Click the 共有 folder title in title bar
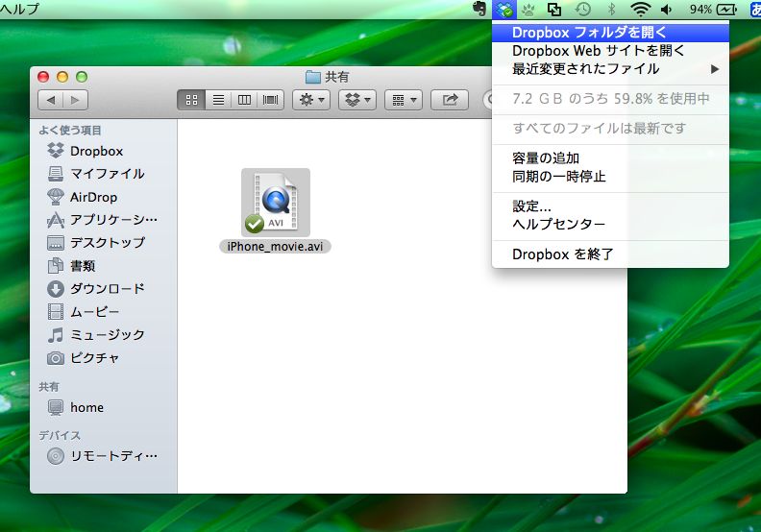Image resolution: width=761 pixels, height=532 pixels. pyautogui.click(x=328, y=77)
